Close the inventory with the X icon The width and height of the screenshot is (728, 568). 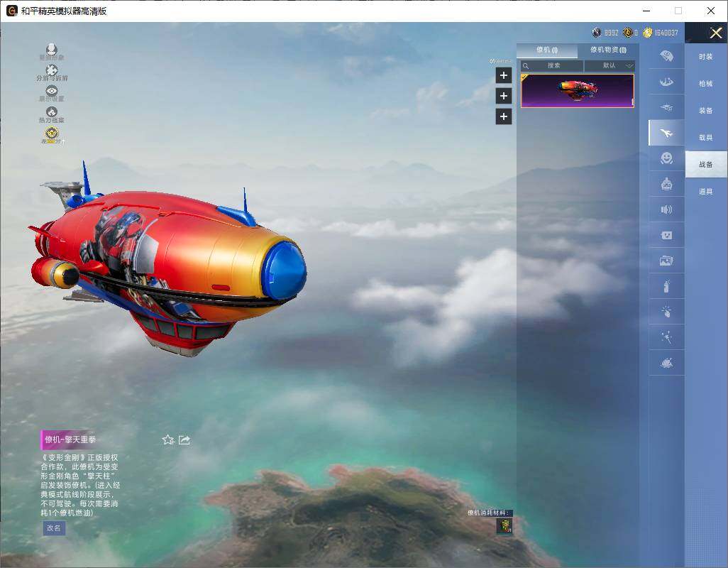coord(715,33)
